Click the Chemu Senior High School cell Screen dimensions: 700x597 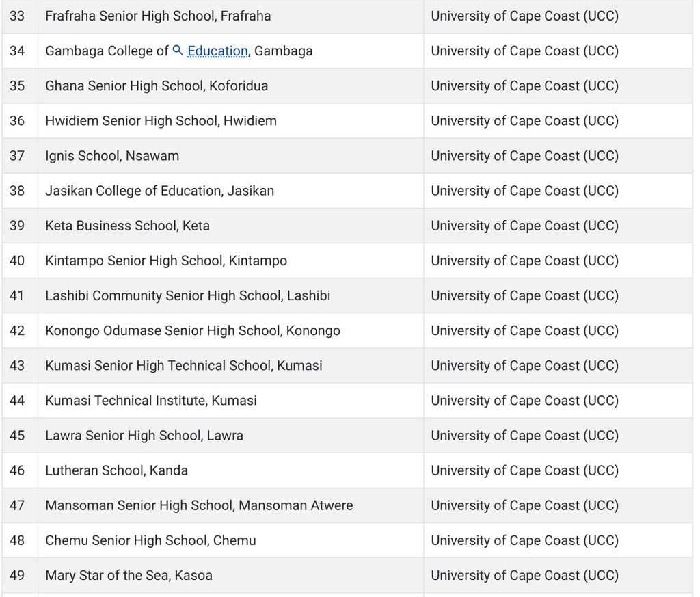coord(150,540)
